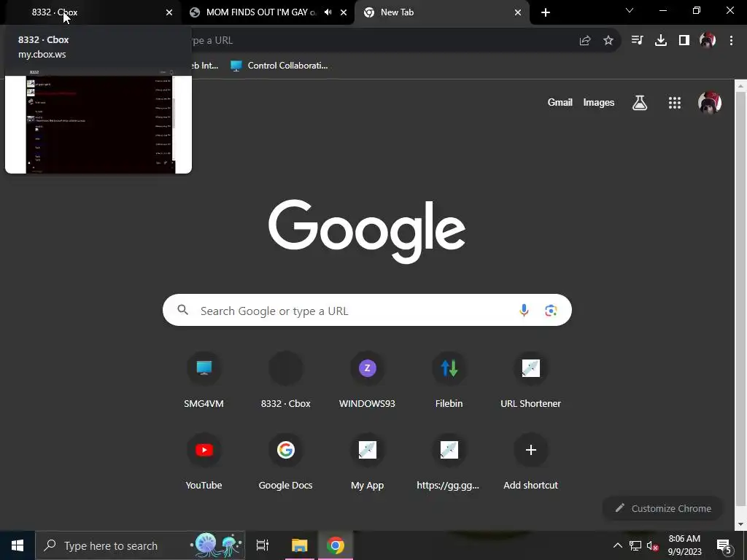Viewport: 747px width, 560px height.
Task: Open the Windows Start menu
Action: click(18, 545)
